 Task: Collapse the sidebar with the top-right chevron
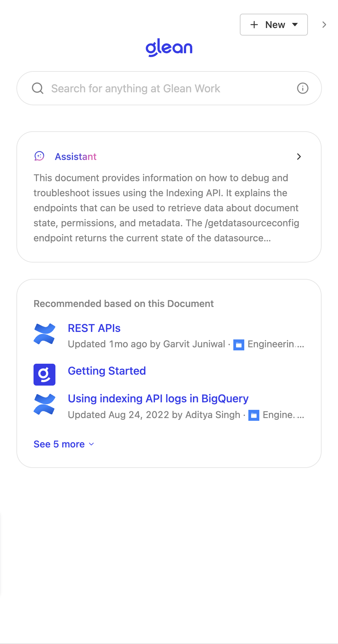point(324,25)
